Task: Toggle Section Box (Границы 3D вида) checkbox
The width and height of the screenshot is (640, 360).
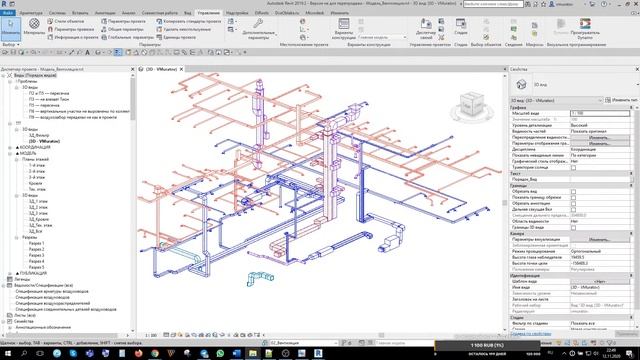Action: click(x=573, y=227)
